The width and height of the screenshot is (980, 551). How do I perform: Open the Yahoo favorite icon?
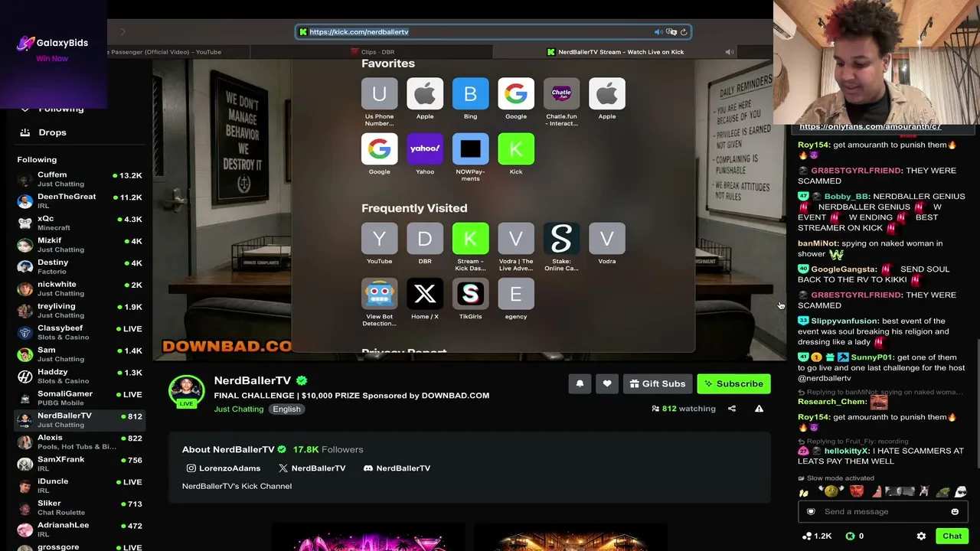coord(425,149)
